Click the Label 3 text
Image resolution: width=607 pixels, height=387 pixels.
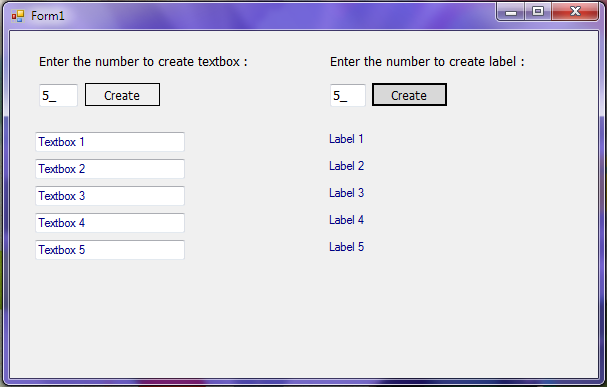(346, 193)
